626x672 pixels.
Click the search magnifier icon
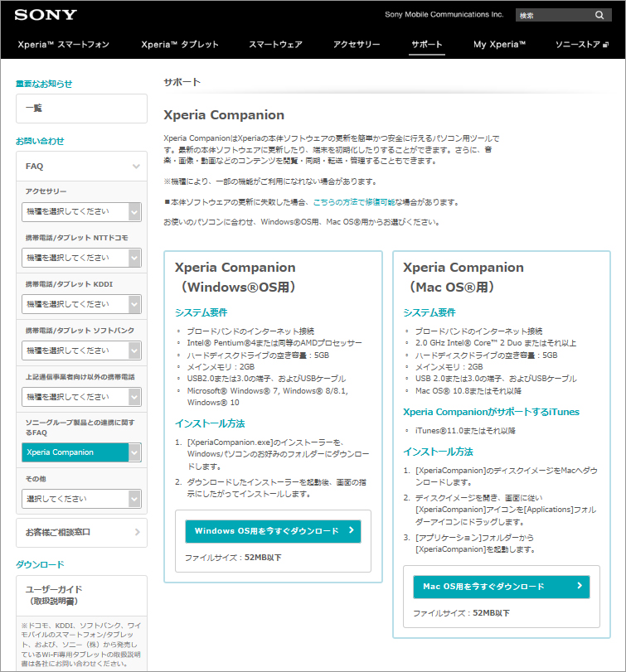[599, 15]
